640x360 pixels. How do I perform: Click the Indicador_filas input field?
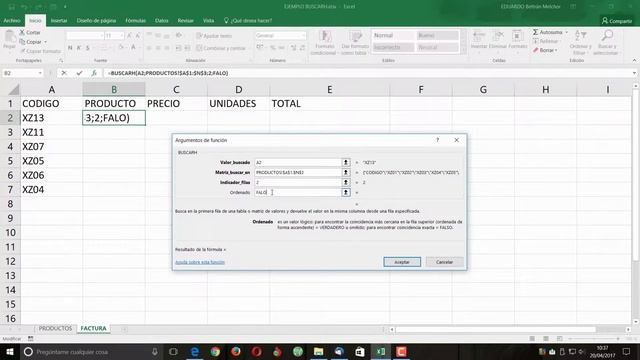point(298,182)
